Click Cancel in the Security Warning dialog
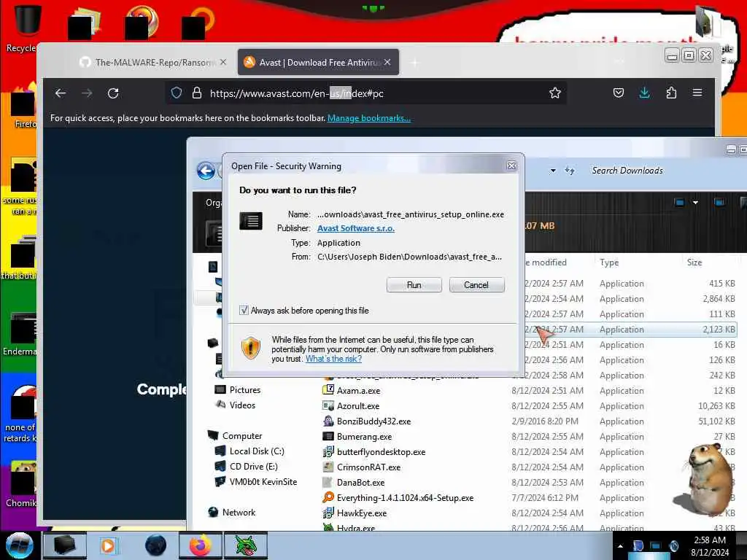Viewport: 747px width, 560px height. [476, 285]
